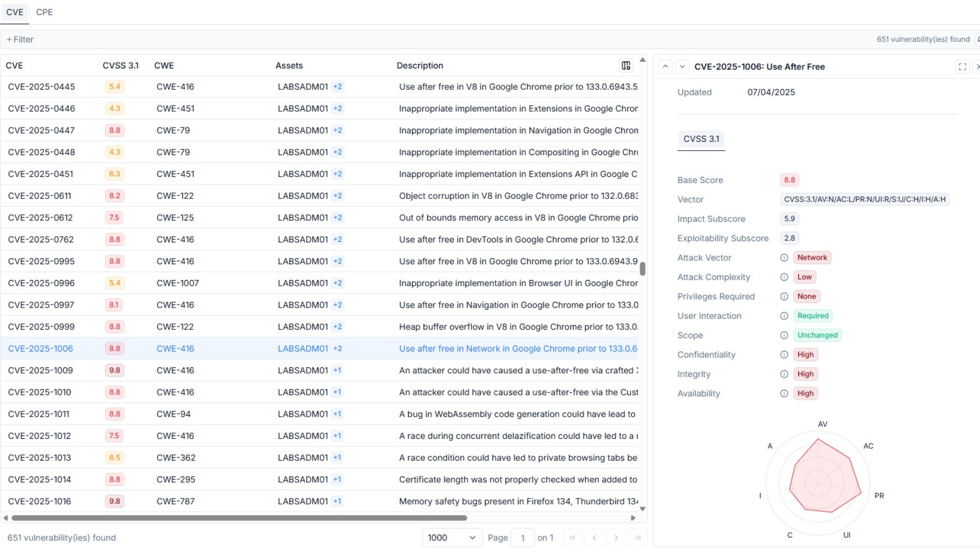Switch to the CPE tab

44,12
